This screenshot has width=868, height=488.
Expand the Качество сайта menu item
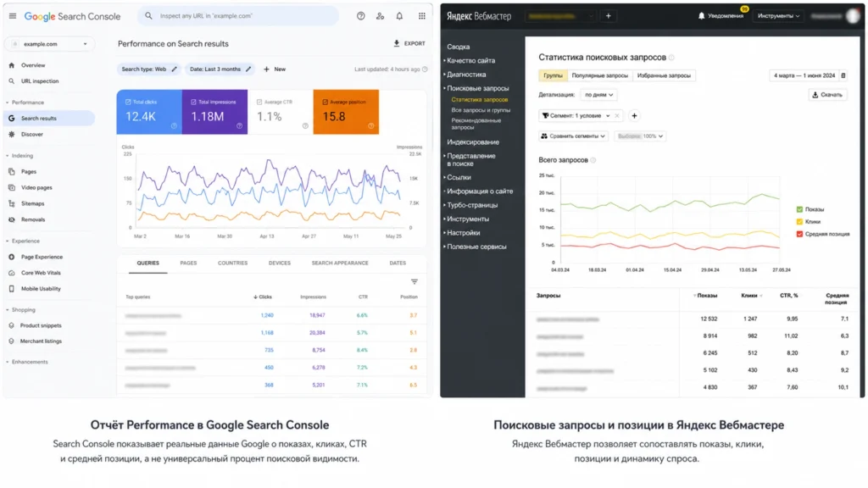(x=470, y=61)
